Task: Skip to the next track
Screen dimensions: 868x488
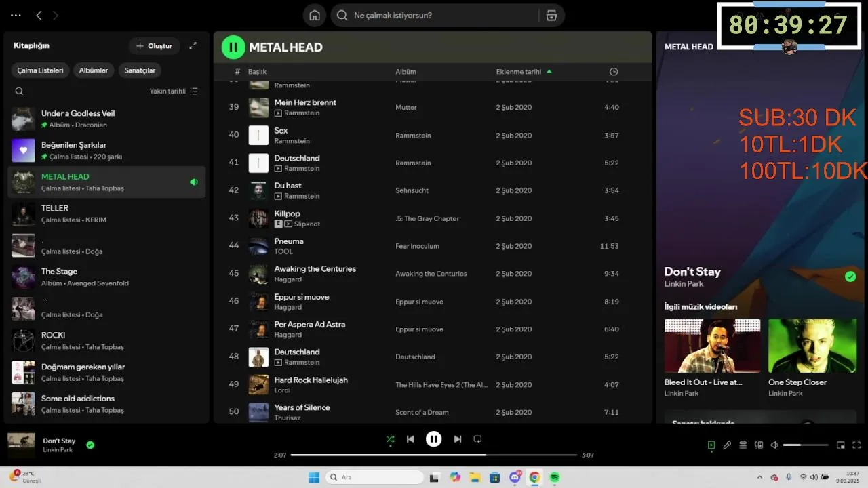Action: 458,439
